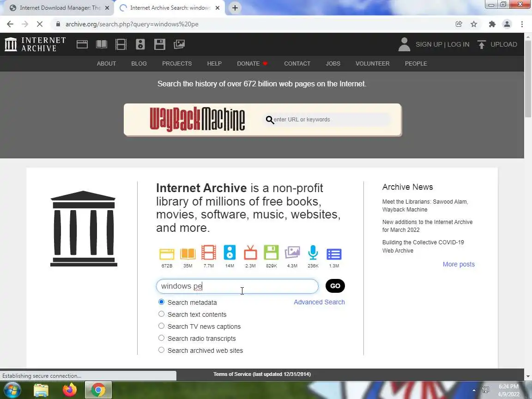Click the Wayback Machine logo
This screenshot has width=532, height=399.
[x=197, y=119]
